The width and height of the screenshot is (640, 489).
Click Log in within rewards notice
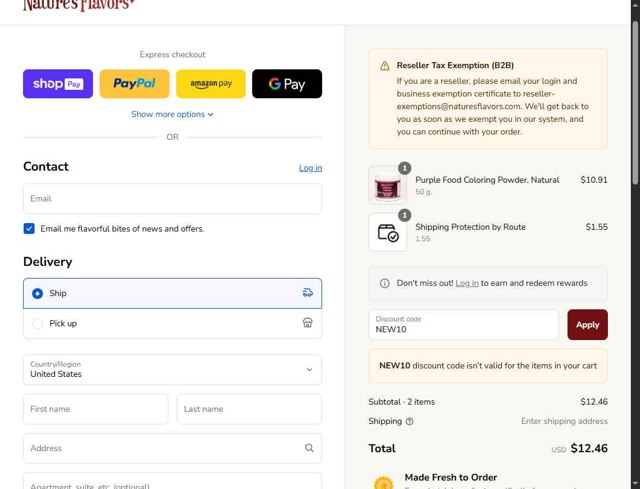click(x=467, y=283)
